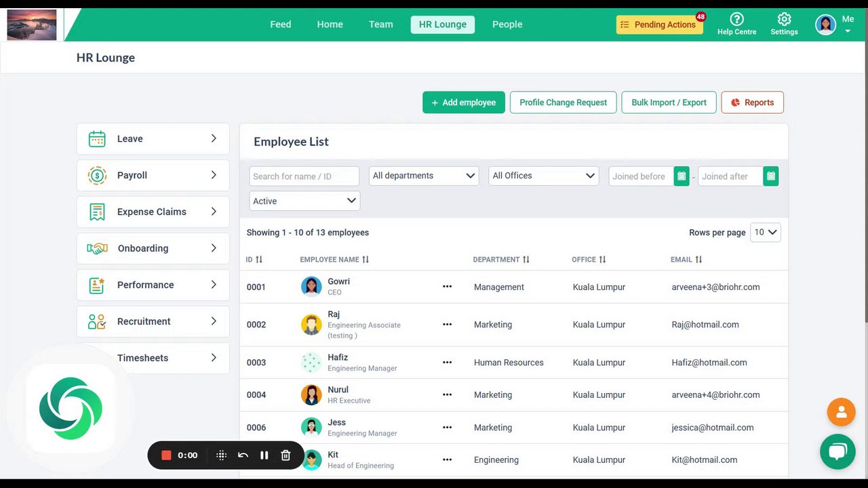Screen dimensions: 868x488
Task: Sort by Office column
Action: point(602,260)
